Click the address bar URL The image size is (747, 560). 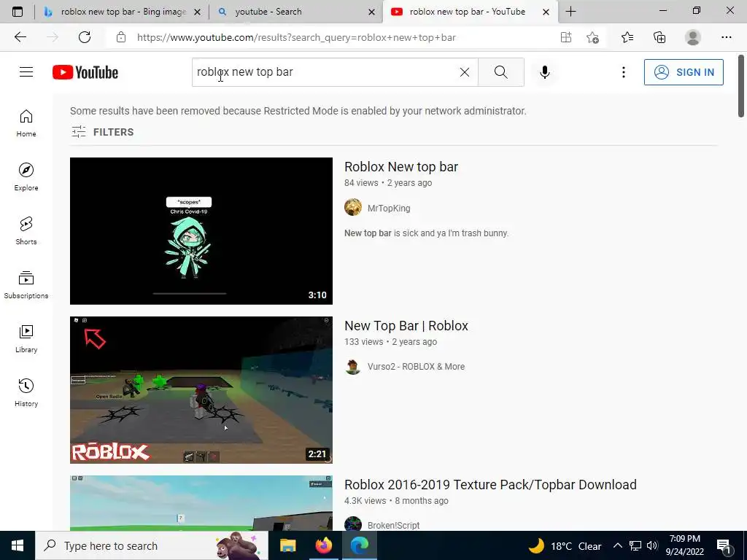(296, 38)
